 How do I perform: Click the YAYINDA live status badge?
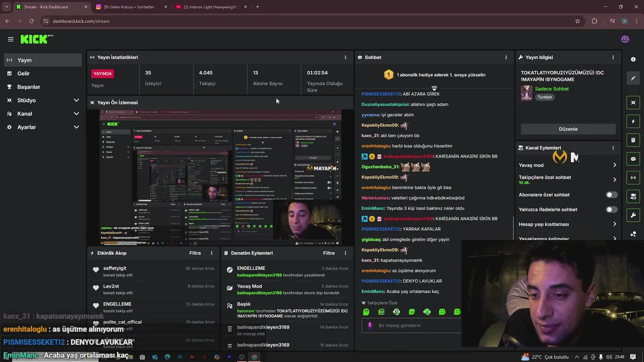[103, 73]
